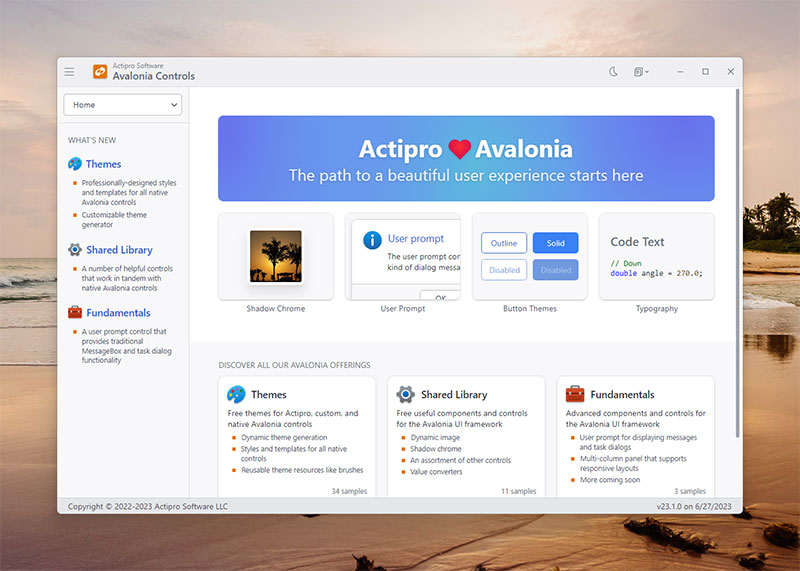Open the Fundamentals sidebar link

118,312
